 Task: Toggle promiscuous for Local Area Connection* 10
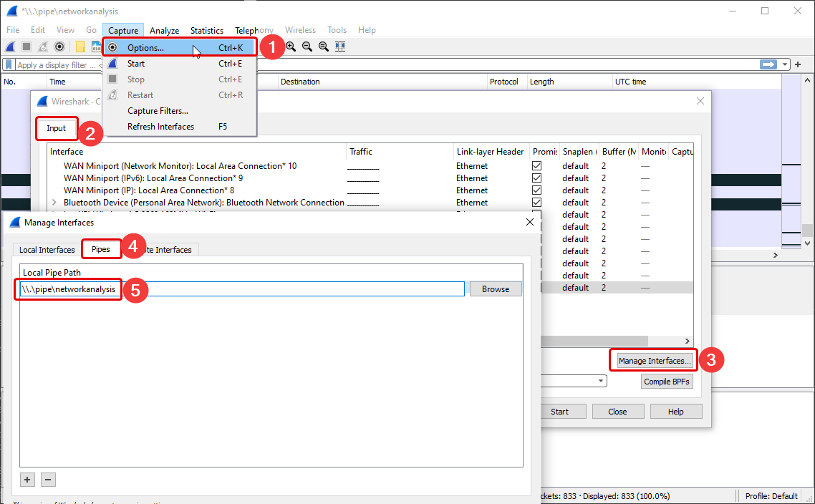tap(537, 166)
